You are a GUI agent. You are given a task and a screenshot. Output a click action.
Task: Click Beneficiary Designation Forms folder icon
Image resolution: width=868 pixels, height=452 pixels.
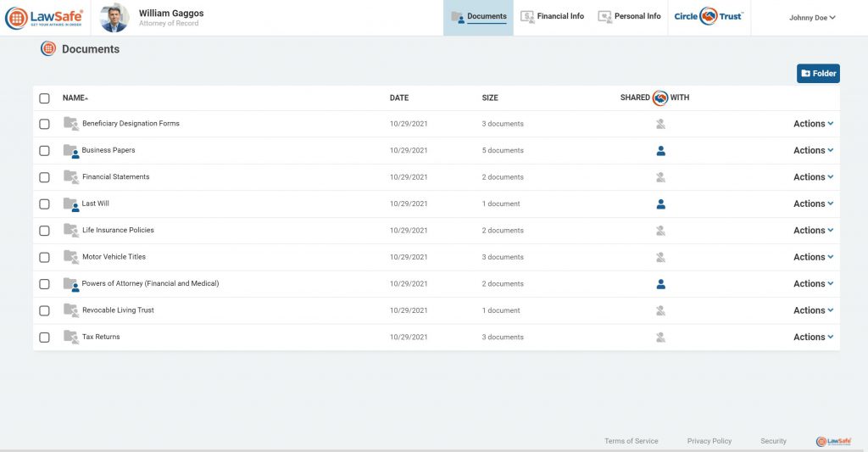[71, 124]
